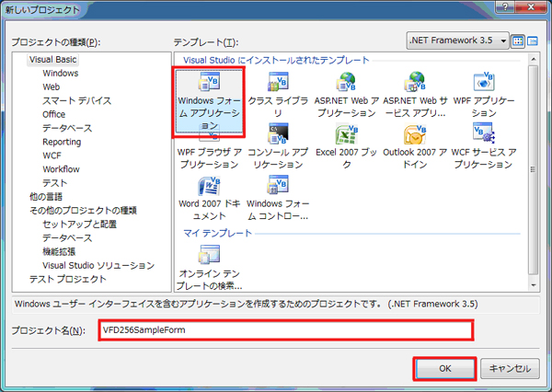Image resolution: width=552 pixels, height=392 pixels.
Task: Select Windows under Visual Basic
Action: [61, 74]
